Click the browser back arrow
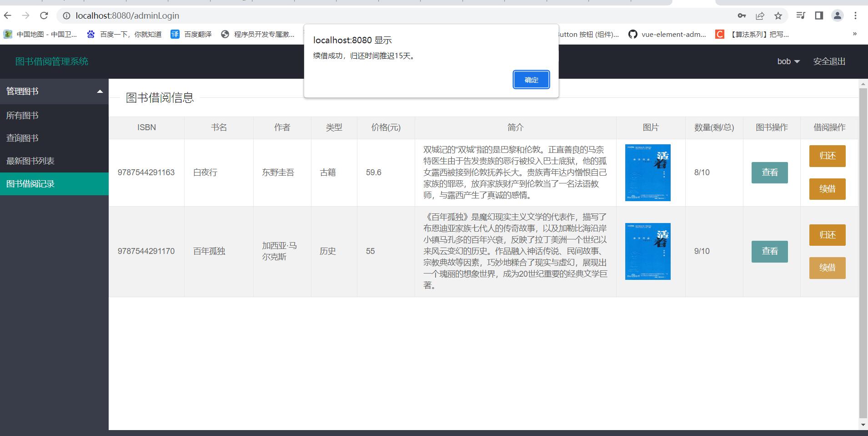The width and height of the screenshot is (868, 436). pos(8,15)
